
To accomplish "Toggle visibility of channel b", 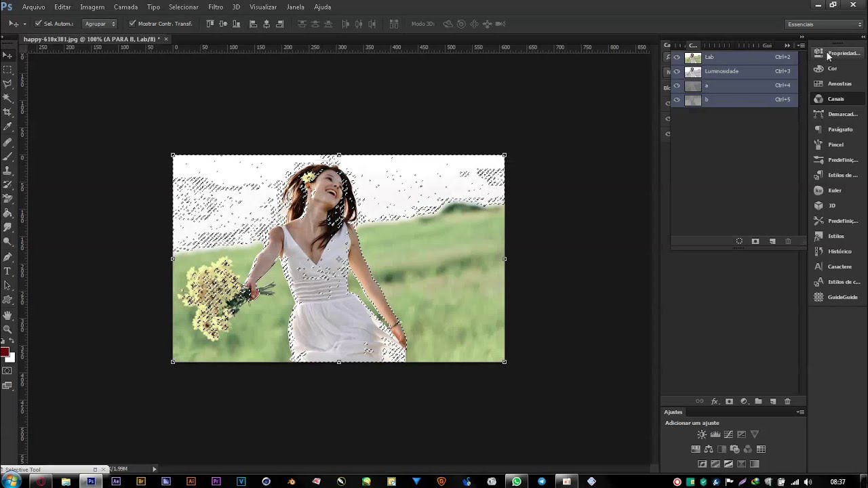I will [x=677, y=100].
